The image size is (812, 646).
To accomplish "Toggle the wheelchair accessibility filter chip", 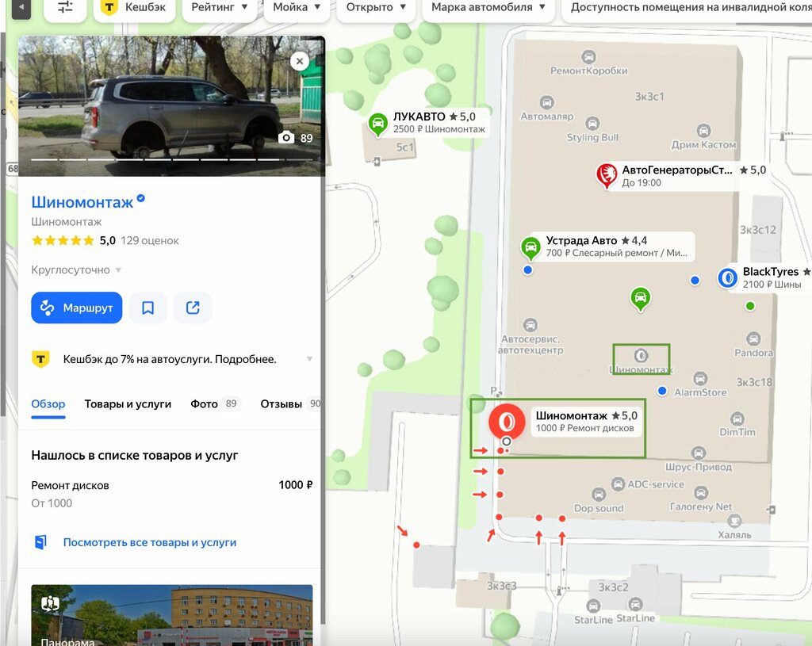I will tap(687, 7).
